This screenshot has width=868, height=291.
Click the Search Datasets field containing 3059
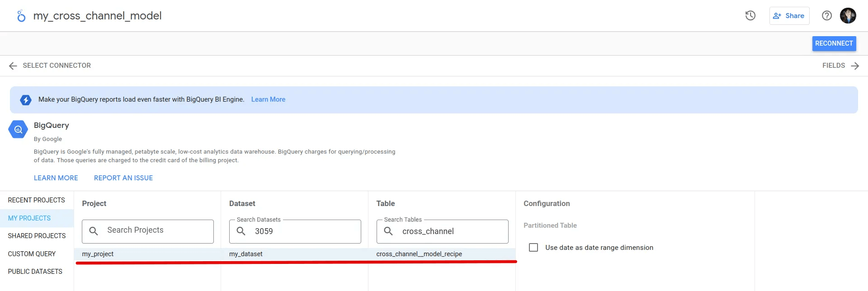(295, 231)
